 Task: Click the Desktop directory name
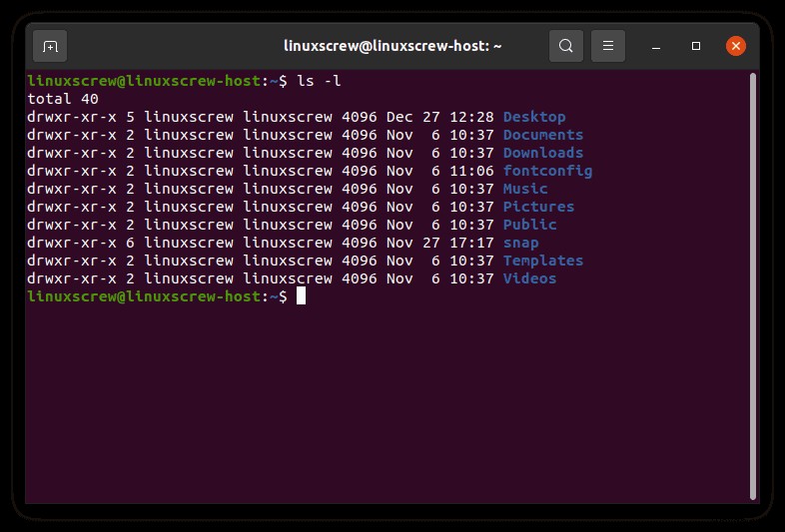tap(534, 117)
